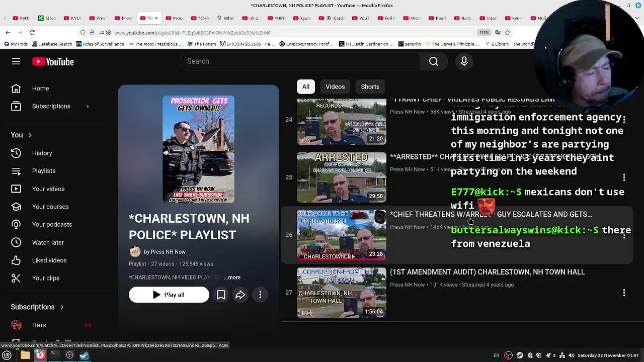Open the 1:56:04 town hall thumbnail

[341, 293]
